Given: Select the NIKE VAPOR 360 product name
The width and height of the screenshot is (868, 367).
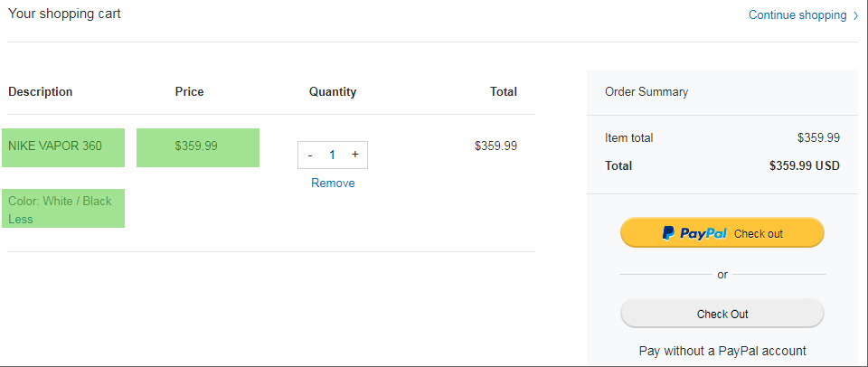Looking at the screenshot, I should 55,146.
